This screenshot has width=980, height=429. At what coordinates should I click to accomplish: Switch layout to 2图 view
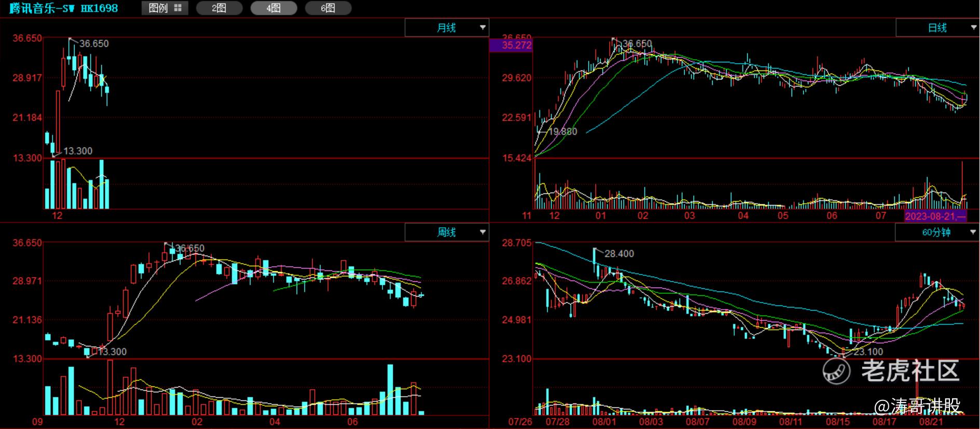click(x=219, y=8)
